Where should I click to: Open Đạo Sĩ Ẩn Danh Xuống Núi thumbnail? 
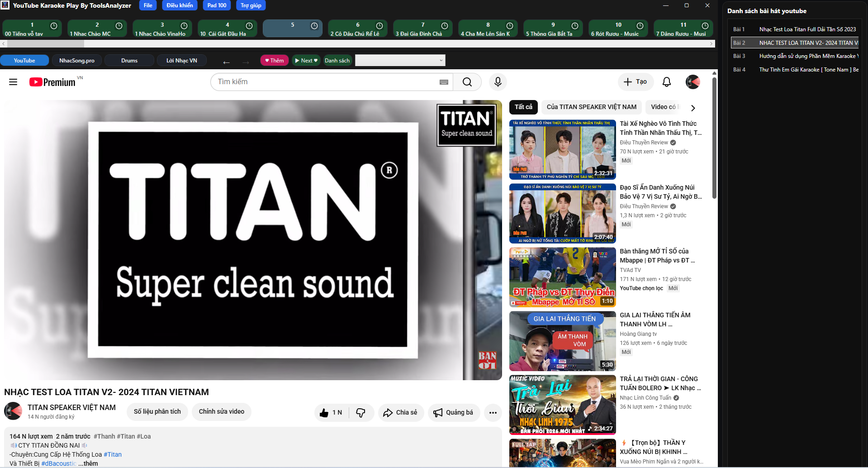coord(563,214)
